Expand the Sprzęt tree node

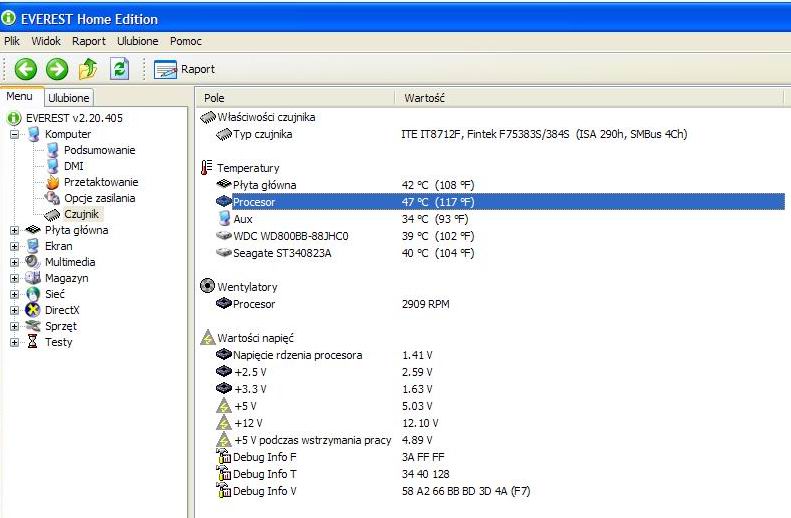pyautogui.click(x=15, y=326)
